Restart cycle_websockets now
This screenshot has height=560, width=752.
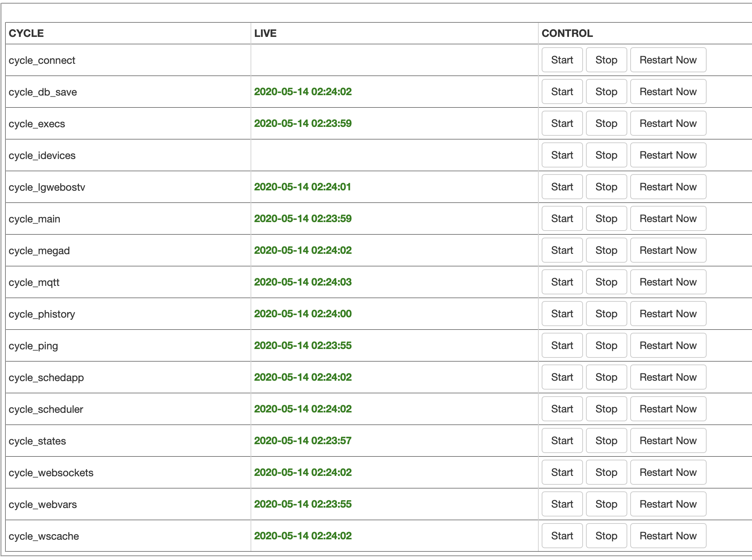pos(668,472)
